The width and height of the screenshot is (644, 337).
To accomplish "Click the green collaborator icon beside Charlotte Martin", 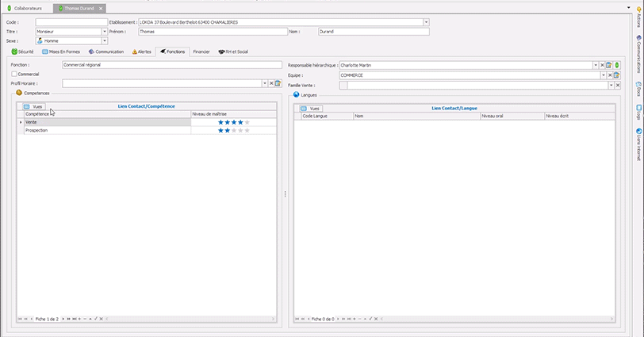I will 616,65.
